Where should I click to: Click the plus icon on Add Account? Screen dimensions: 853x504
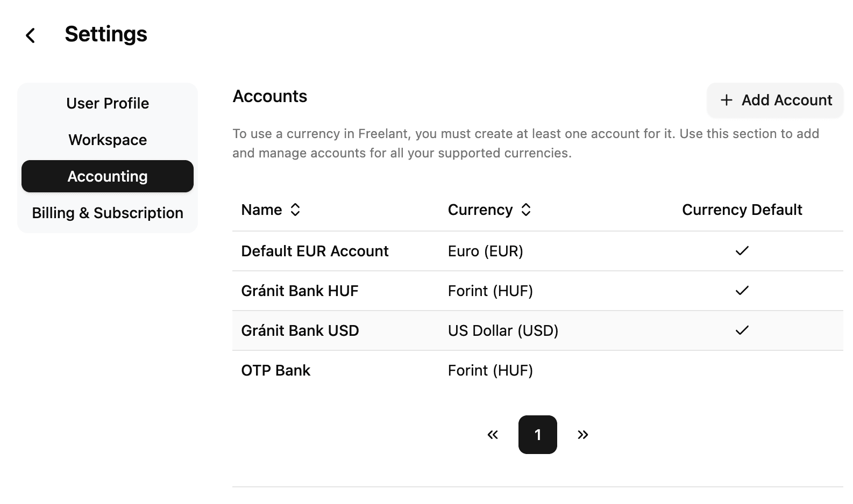pyautogui.click(x=727, y=100)
